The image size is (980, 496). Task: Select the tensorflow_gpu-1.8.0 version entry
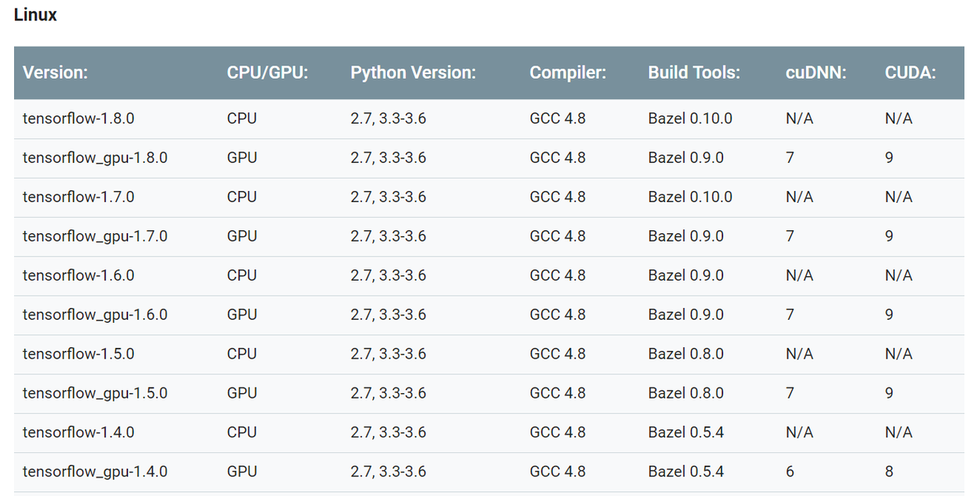pos(94,158)
